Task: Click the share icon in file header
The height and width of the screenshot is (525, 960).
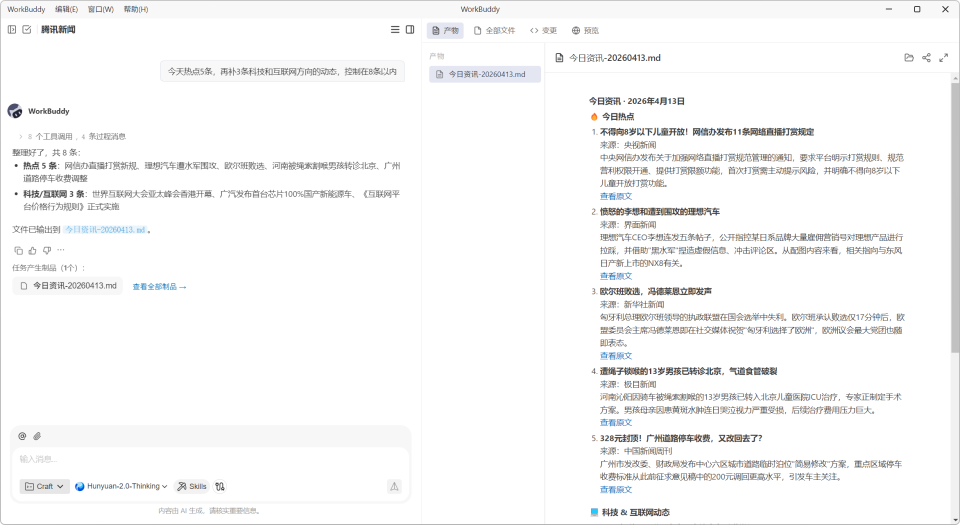Action: (926, 58)
